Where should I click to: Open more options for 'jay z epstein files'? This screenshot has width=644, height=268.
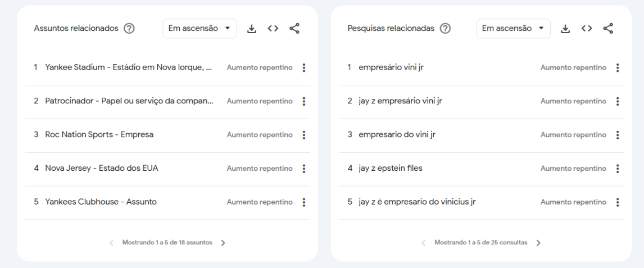click(x=617, y=169)
